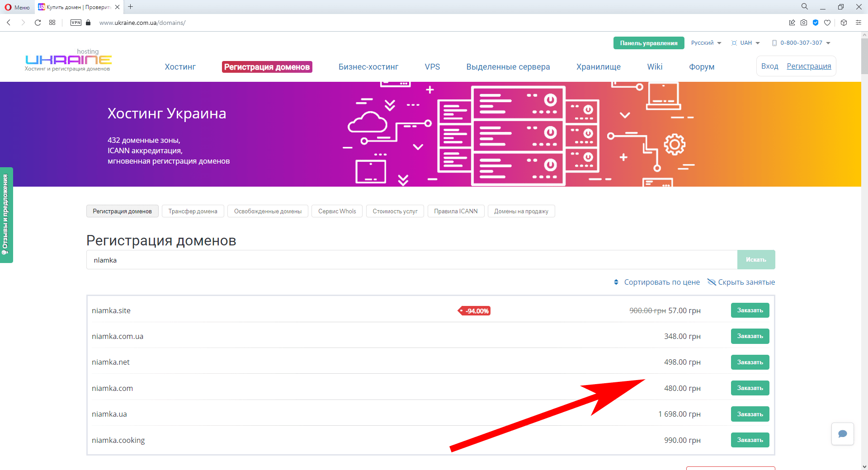
Task: Open Easy Setup menu icon
Action: [x=858, y=23]
